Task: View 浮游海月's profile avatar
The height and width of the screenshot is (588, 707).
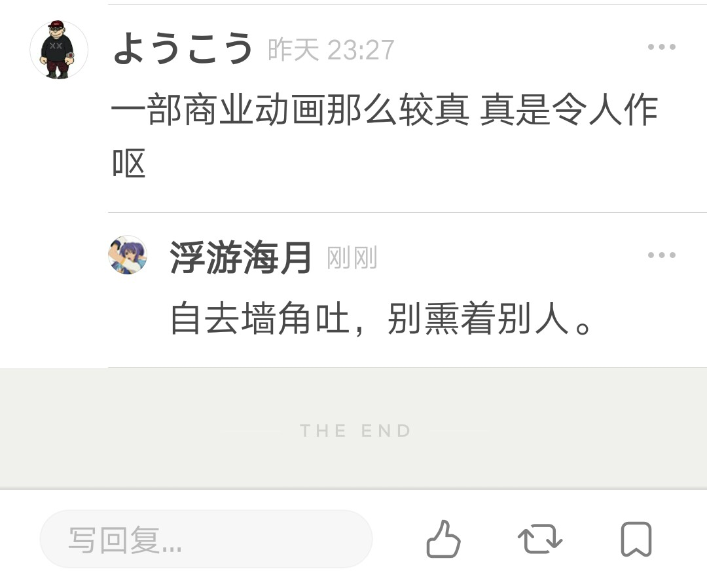Action: click(x=128, y=255)
